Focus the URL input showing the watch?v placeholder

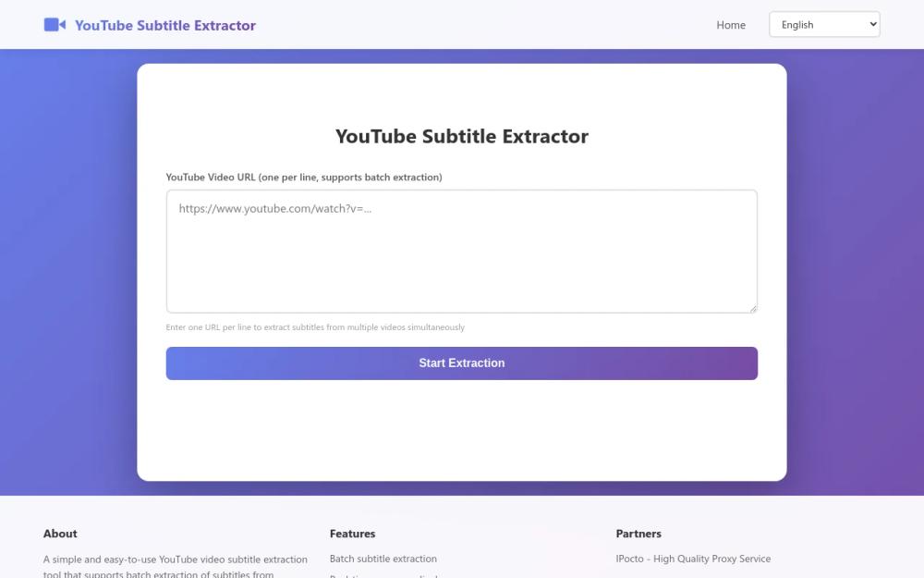[x=462, y=250]
